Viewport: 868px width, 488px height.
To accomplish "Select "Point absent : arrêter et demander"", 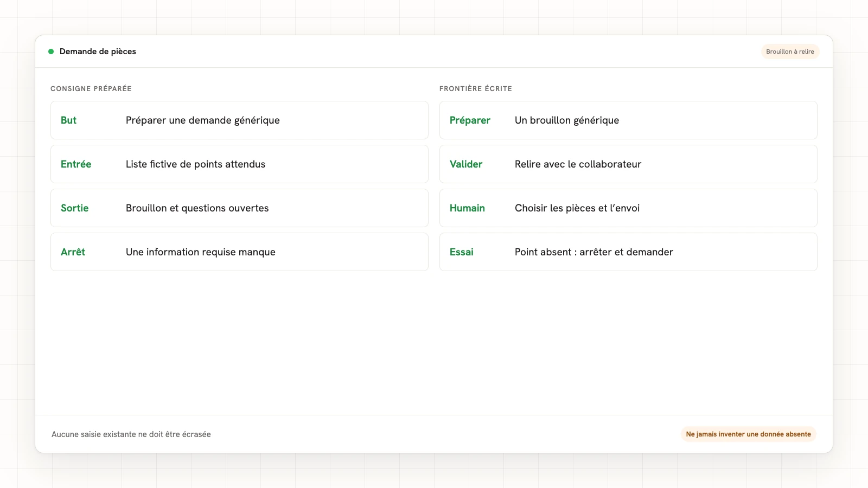I will 594,252.
